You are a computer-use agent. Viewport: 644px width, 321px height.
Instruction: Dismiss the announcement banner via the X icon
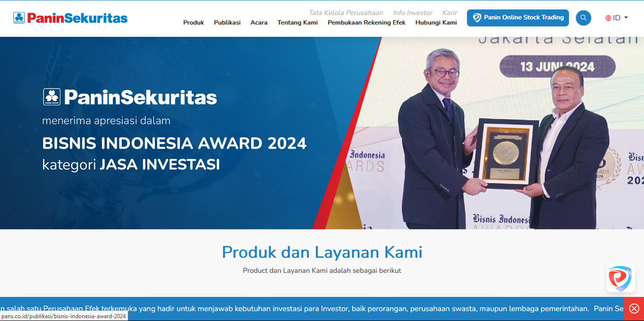coord(633,309)
